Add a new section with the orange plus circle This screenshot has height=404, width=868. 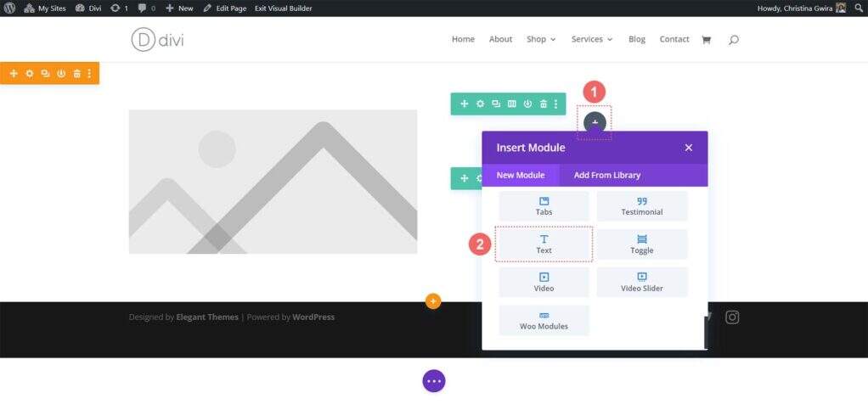(x=433, y=301)
